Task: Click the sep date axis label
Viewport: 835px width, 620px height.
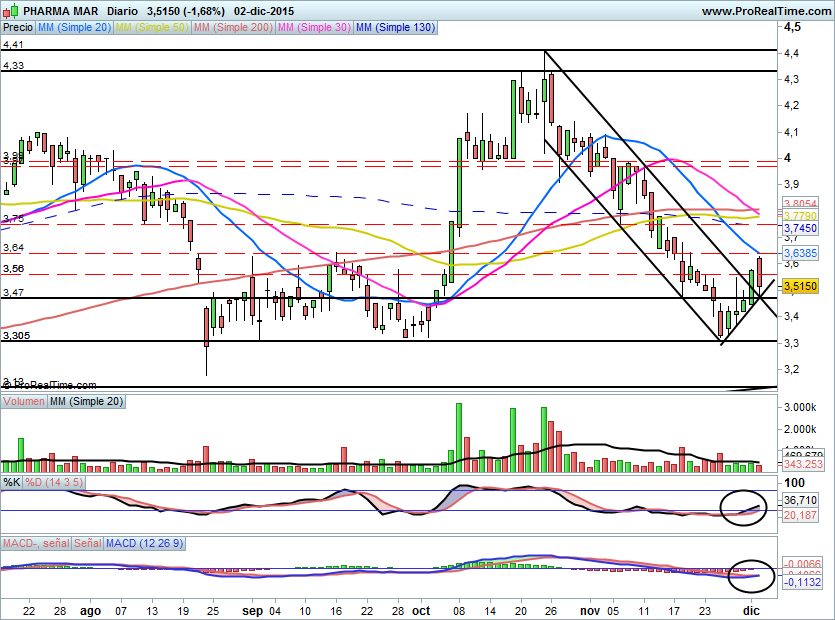Action: point(252,611)
